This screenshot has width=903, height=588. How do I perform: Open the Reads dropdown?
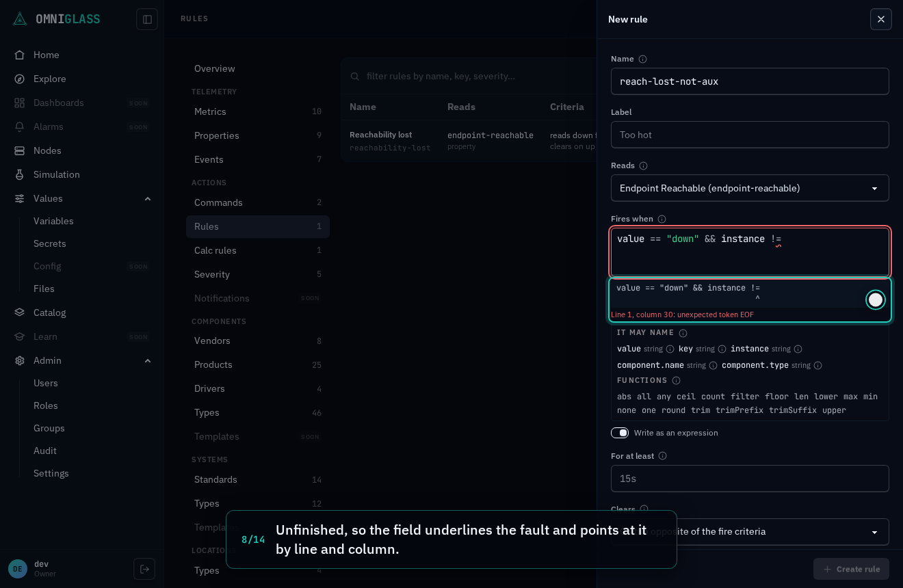click(750, 188)
